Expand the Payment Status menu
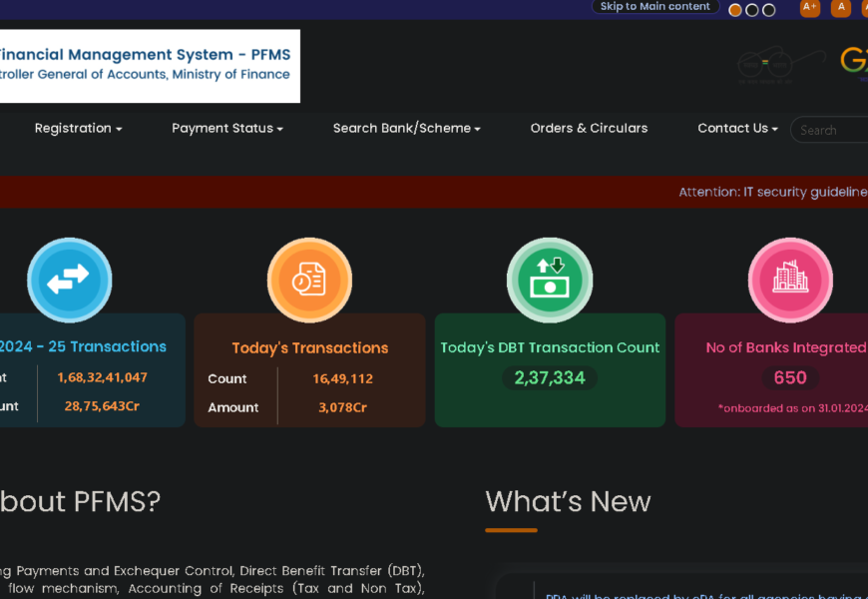The width and height of the screenshot is (868, 599). (x=226, y=128)
